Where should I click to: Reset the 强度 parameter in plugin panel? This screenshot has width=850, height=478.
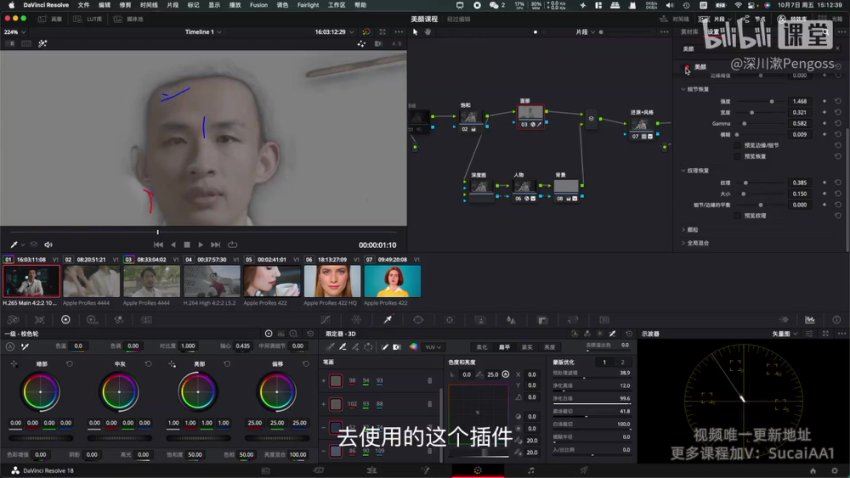coord(838,101)
